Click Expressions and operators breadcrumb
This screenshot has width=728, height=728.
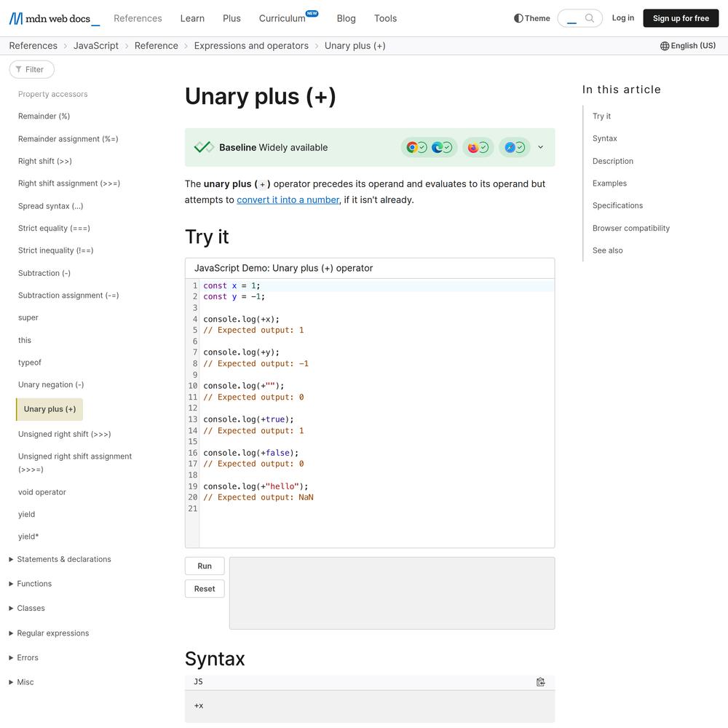[x=251, y=45]
